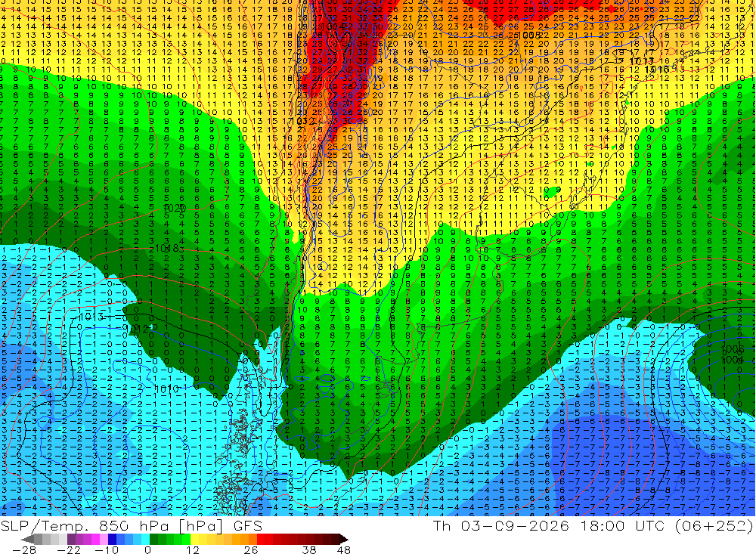Click the 1018 isobar label on the map
Screen dimensions: 756x554
(166, 249)
